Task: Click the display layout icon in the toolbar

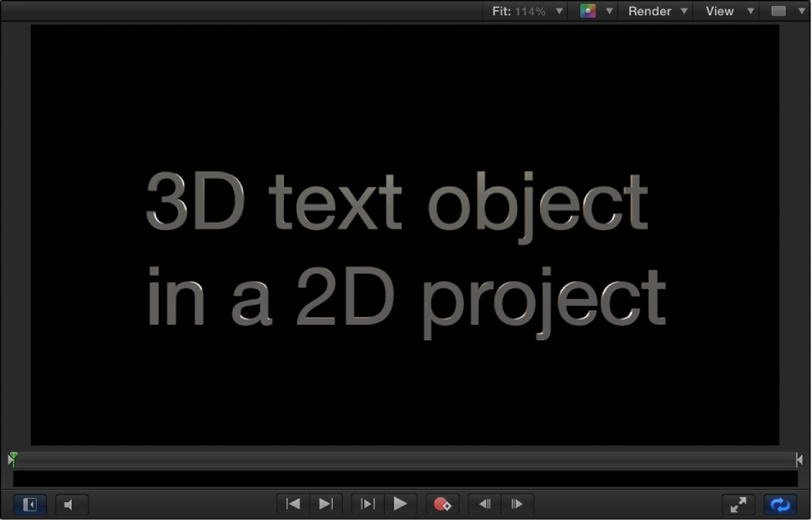Action: 778,11
